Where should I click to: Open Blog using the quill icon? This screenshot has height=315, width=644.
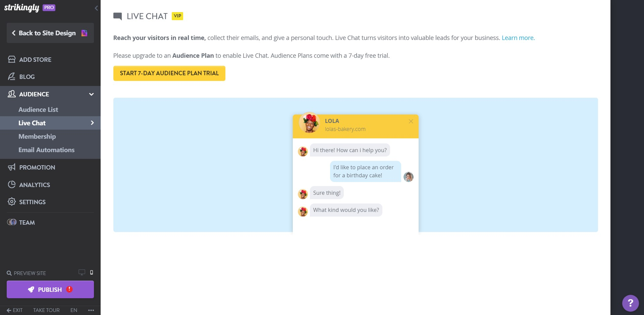point(11,77)
